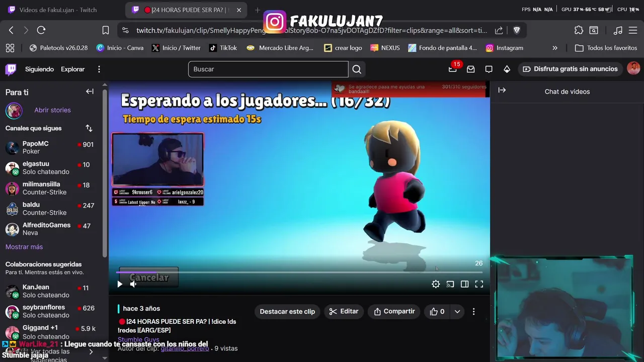Open Paletools bookmark

click(x=58, y=48)
